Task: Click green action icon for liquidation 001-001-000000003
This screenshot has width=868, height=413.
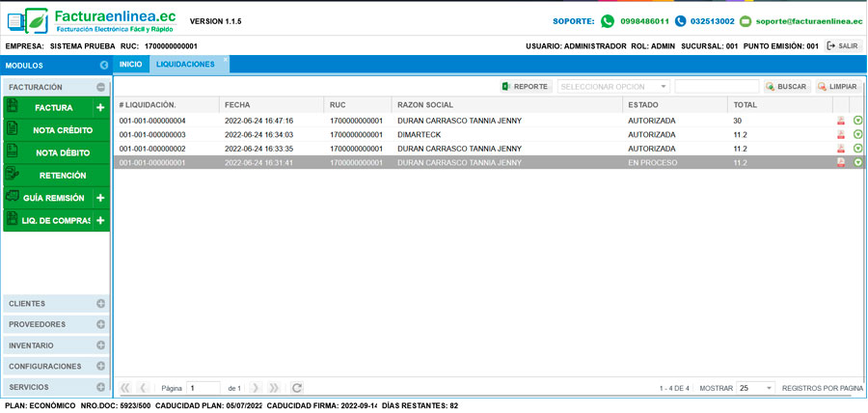Action: [x=857, y=134]
